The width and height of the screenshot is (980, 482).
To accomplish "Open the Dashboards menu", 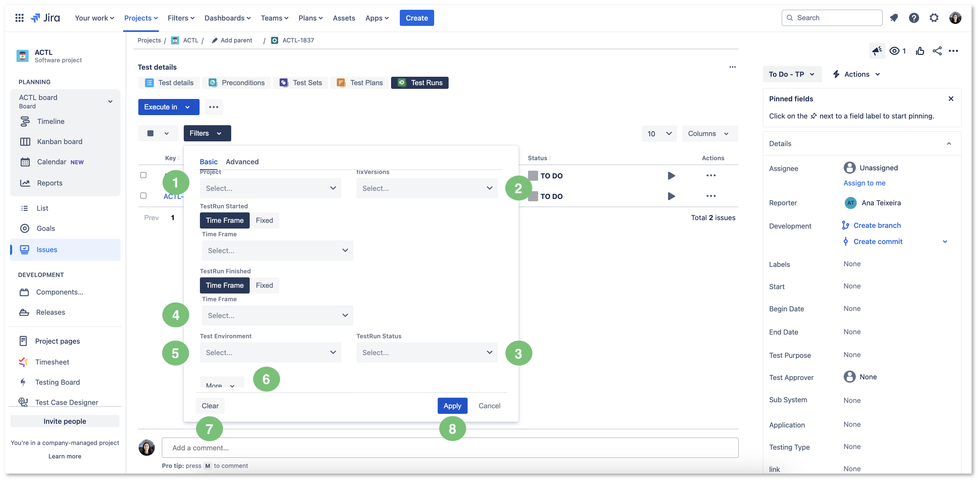I will coord(227,18).
